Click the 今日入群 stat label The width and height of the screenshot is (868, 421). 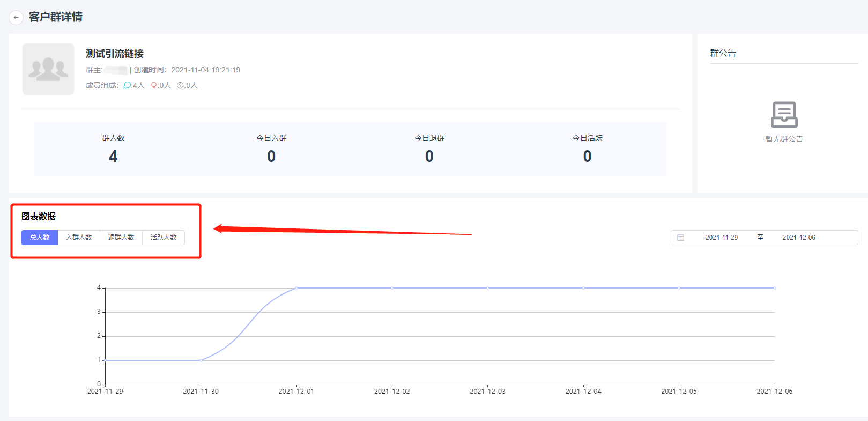271,138
